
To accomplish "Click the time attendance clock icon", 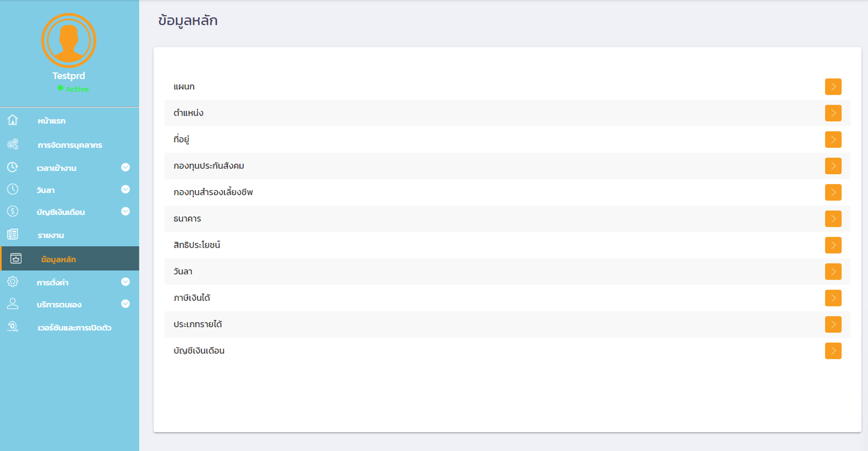I will point(13,167).
